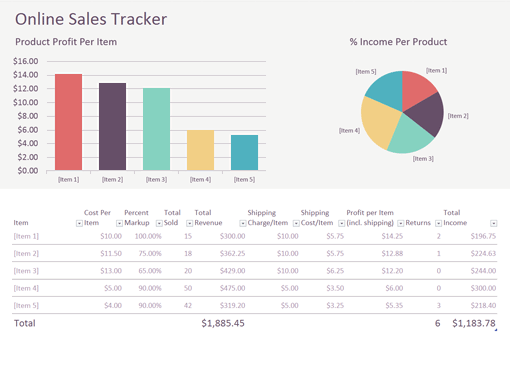Open the Shipping Charge/Item filter dropdown
Viewport: 510px width, 382px height.
[296, 223]
